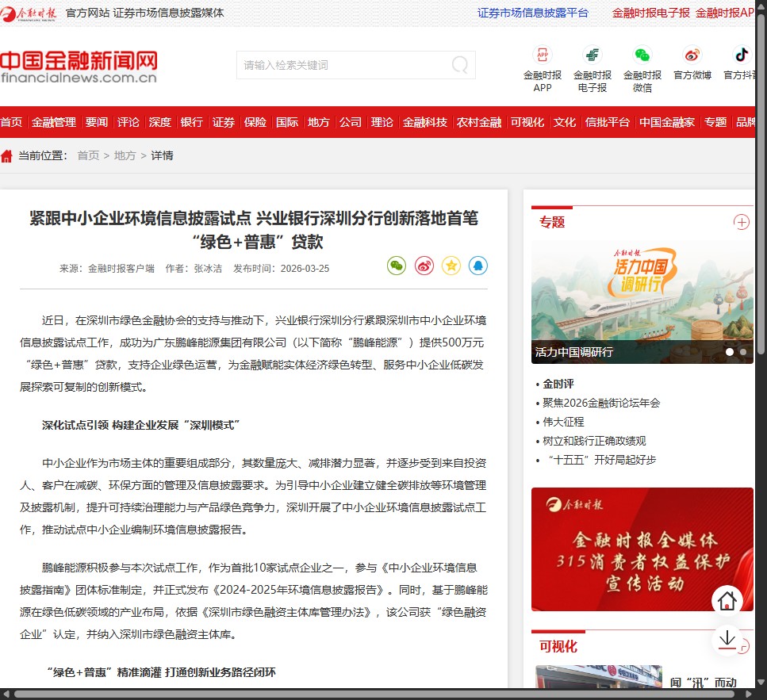
Task: Open 公司 navigation item
Action: click(x=351, y=122)
